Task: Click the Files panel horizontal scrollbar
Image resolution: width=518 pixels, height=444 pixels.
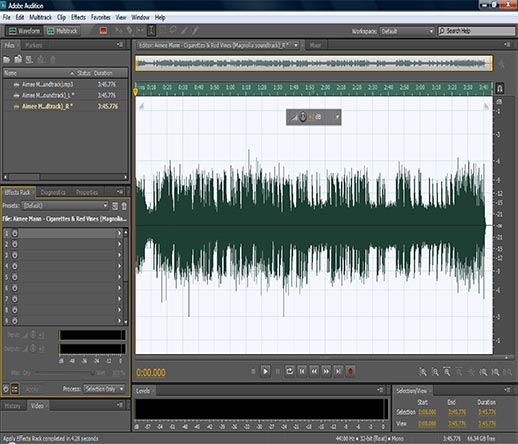Action: (x=65, y=177)
